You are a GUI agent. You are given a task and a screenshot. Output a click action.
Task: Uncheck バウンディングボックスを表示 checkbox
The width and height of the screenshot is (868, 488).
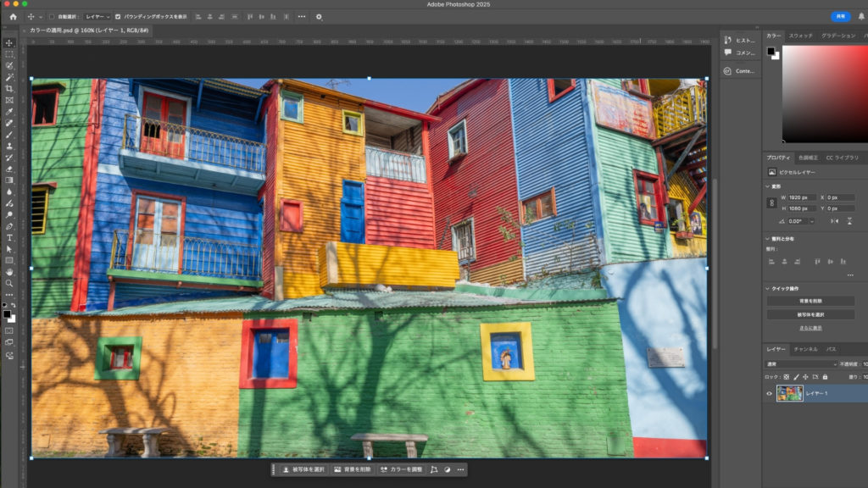[118, 16]
